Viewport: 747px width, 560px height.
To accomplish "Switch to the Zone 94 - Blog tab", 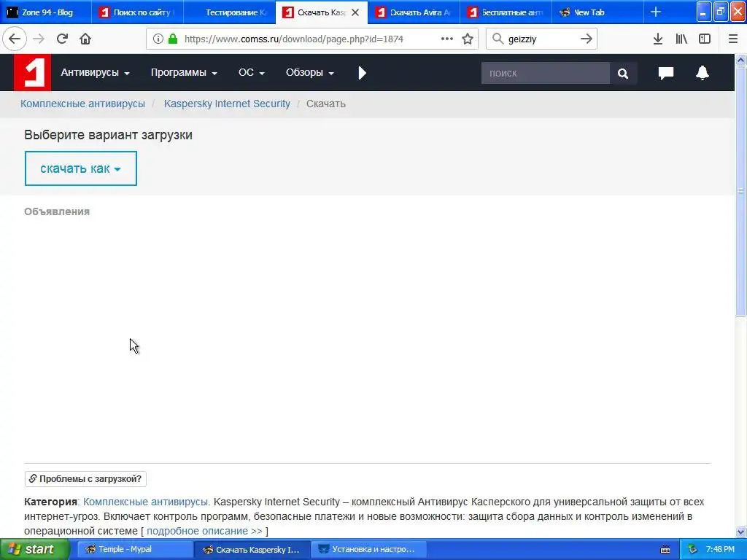I will point(46,12).
